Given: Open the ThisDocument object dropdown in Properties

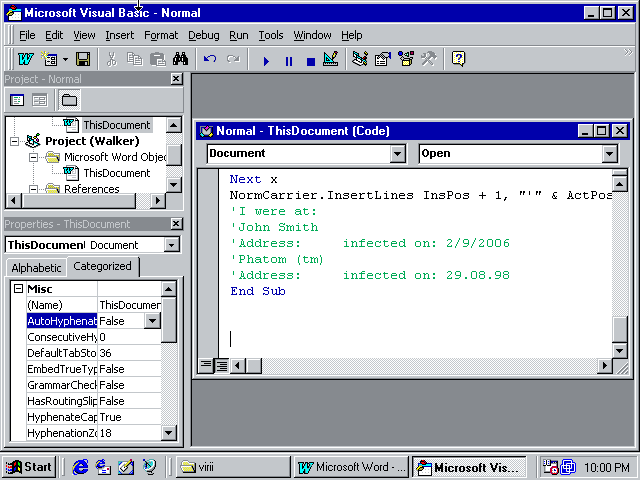Looking at the screenshot, I should (171, 245).
